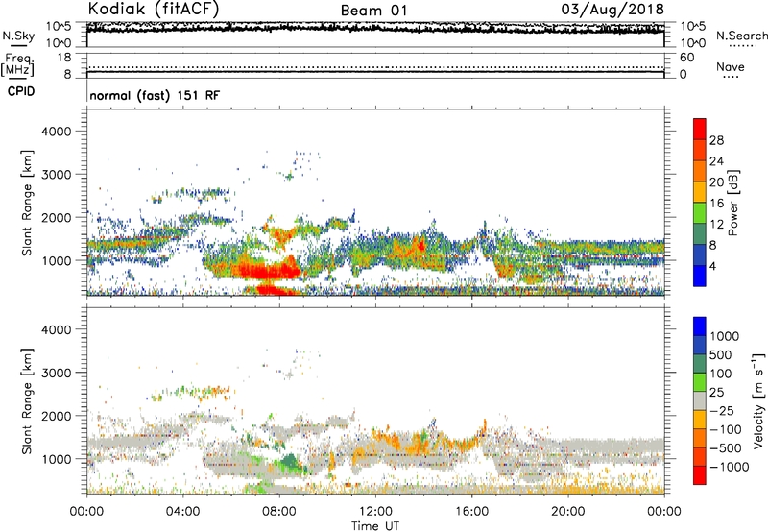Image resolution: width=768 pixels, height=532 pixels.
Task: Click the green velocity patch near 08:00
Action: (290, 463)
